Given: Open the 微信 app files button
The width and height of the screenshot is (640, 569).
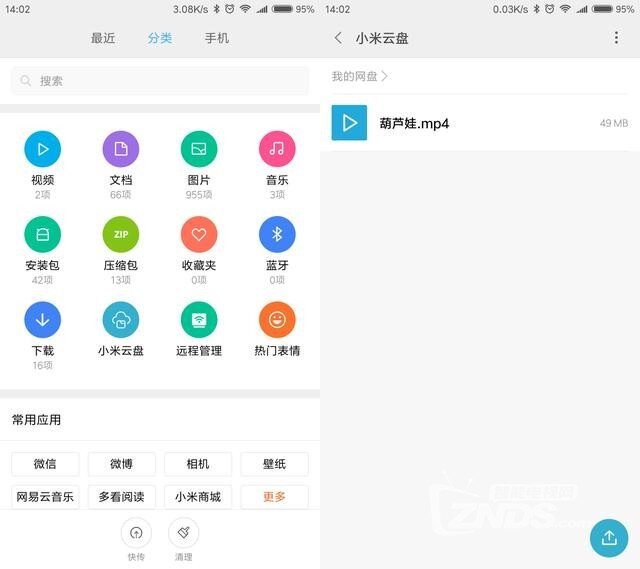Looking at the screenshot, I should 45,464.
